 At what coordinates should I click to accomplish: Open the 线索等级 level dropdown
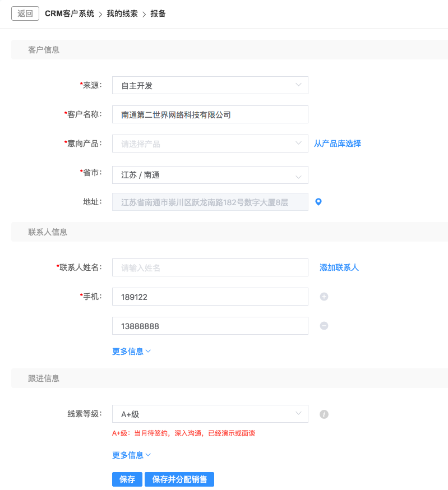point(210,414)
